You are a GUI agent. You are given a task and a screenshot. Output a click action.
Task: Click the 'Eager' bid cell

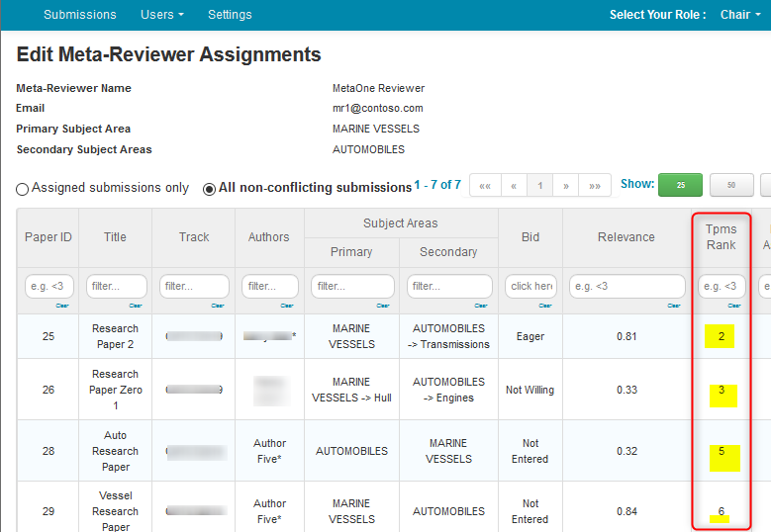click(x=530, y=336)
